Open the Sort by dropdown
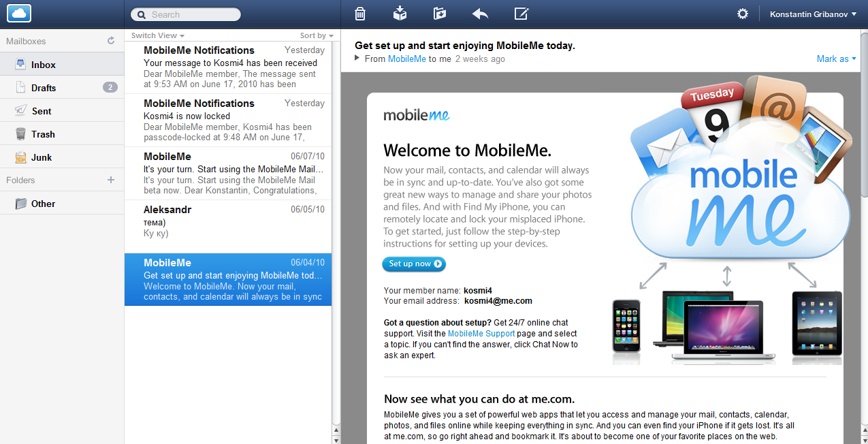Viewport: 868px width, 444px height. tap(317, 35)
